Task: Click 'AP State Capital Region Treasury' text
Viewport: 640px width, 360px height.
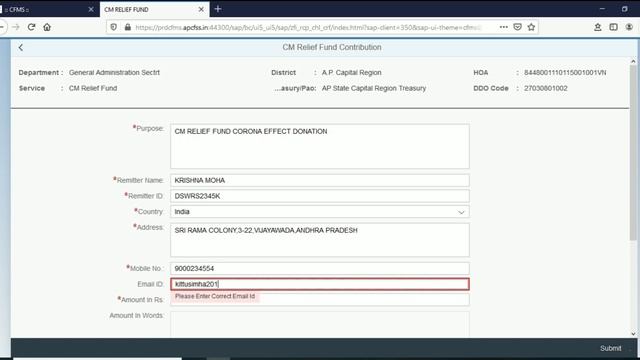Action: (374, 88)
